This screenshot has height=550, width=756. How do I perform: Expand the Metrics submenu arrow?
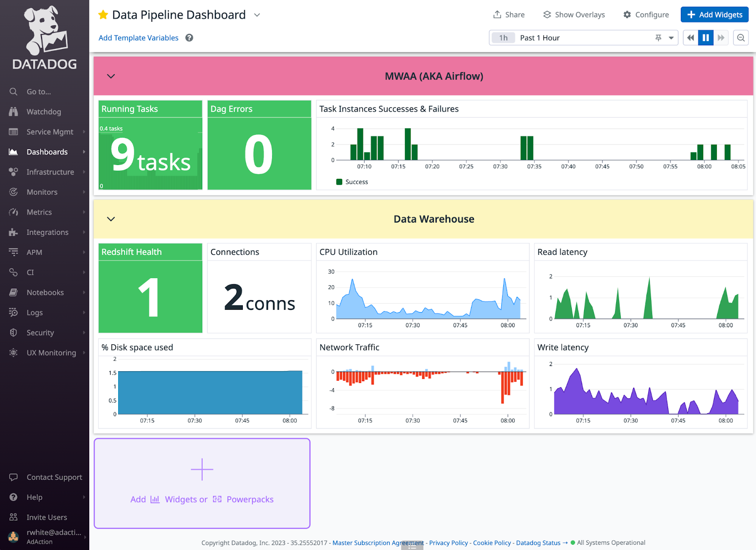coord(84,212)
